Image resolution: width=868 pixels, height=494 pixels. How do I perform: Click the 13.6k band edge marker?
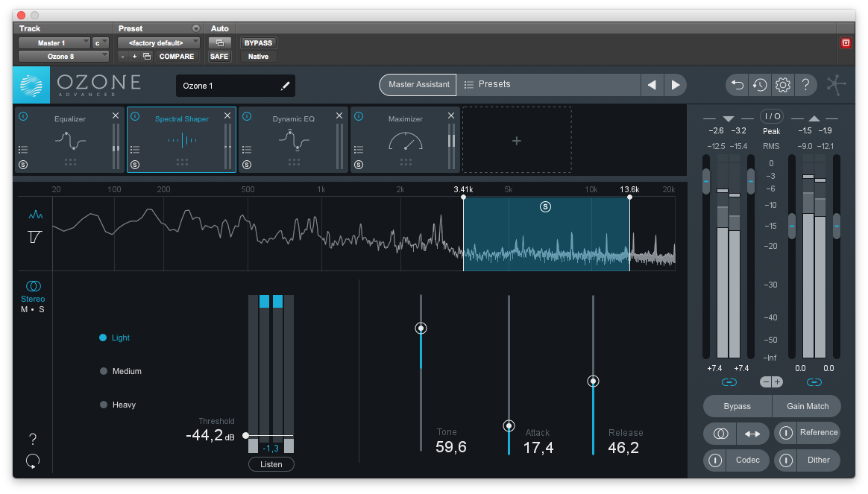[x=629, y=197]
